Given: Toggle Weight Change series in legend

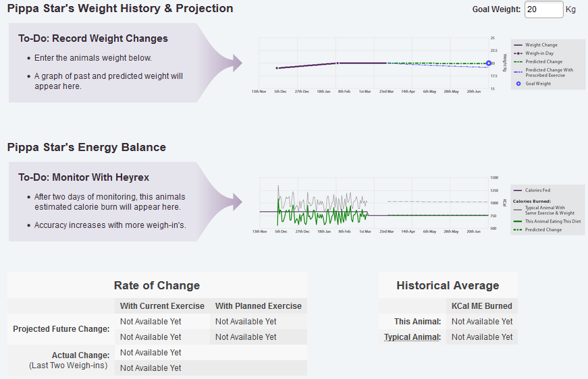Looking at the screenshot, I should coord(540,45).
